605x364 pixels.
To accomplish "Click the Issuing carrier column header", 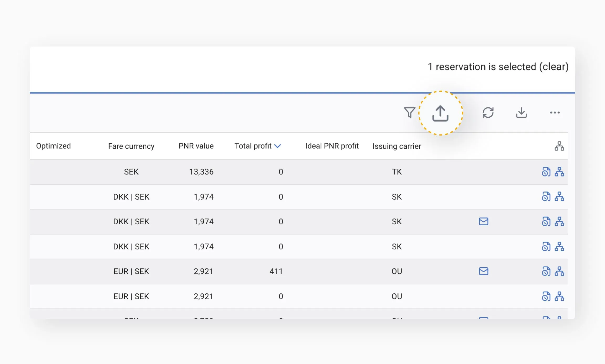I will click(397, 146).
